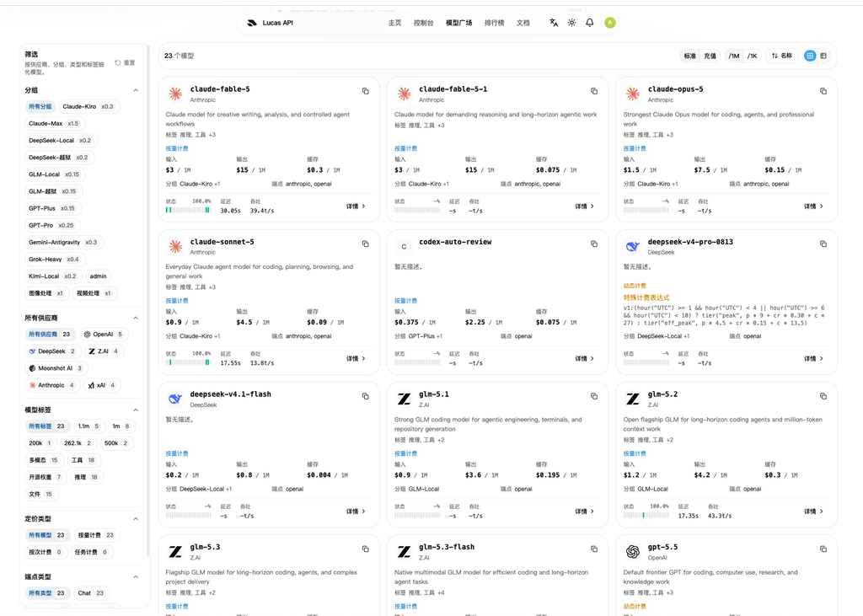The image size is (863, 616).
Task: Toggle the OpenAI supplier filter chip
Action: (102, 335)
